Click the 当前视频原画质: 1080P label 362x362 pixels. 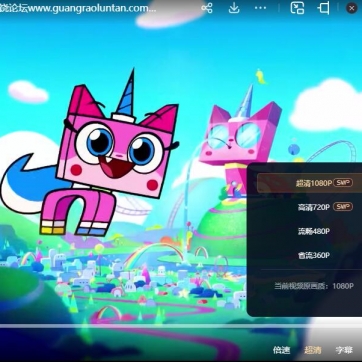(314, 286)
